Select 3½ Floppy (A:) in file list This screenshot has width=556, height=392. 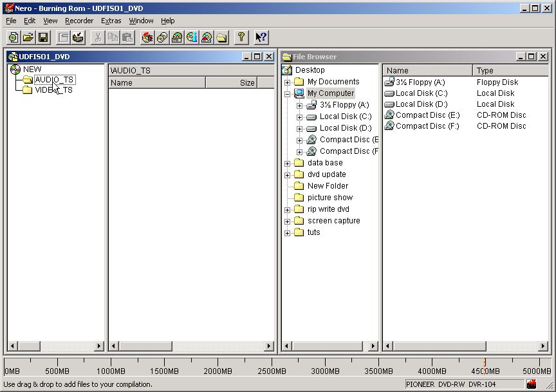click(x=420, y=82)
